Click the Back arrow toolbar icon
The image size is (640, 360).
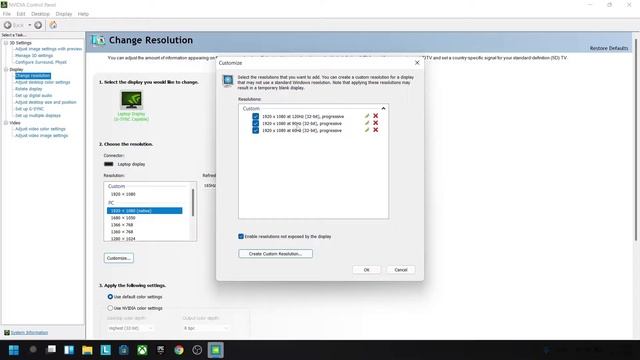(x=8, y=25)
